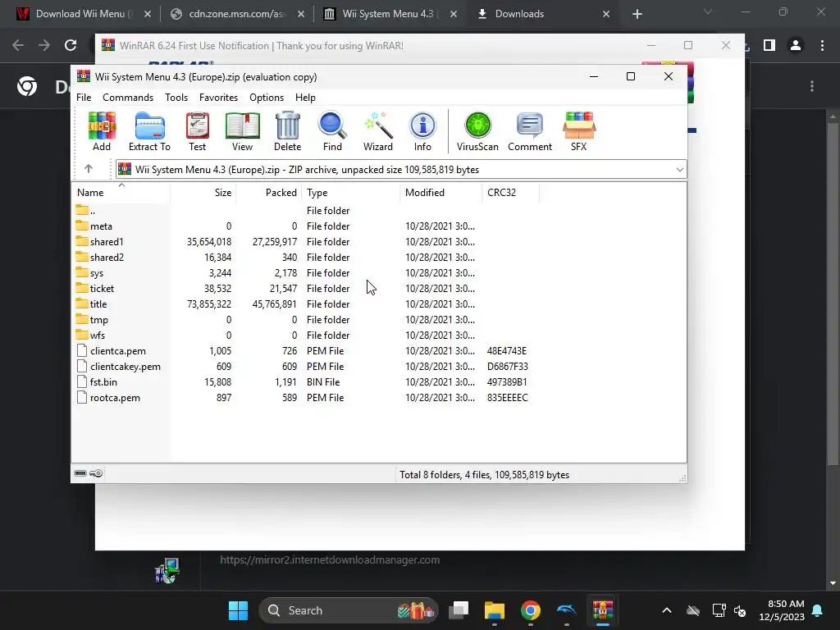
Task: Open the Help menu
Action: tap(305, 98)
